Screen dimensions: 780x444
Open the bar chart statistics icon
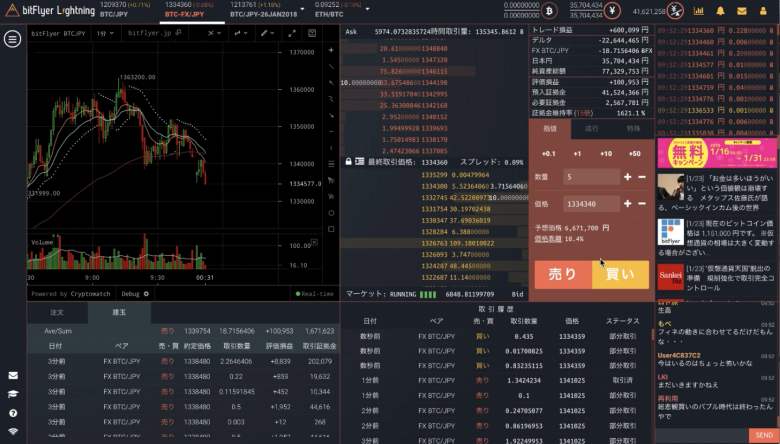[698, 10]
